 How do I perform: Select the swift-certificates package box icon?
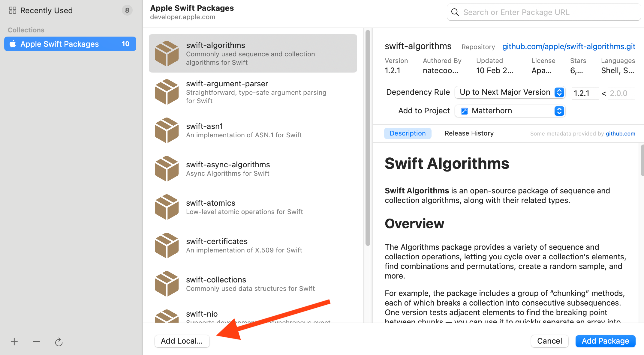[167, 246]
